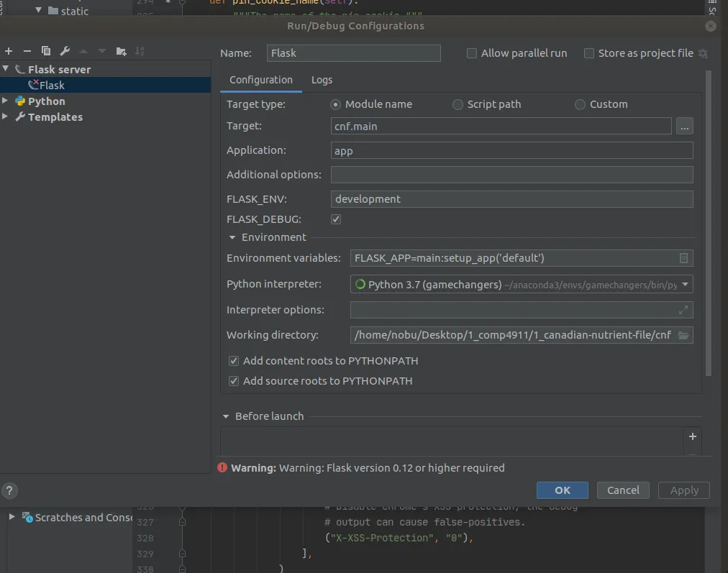Screen dimensions: 728x573
Task: Expand the Python configurations tree node
Action: coord(6,101)
